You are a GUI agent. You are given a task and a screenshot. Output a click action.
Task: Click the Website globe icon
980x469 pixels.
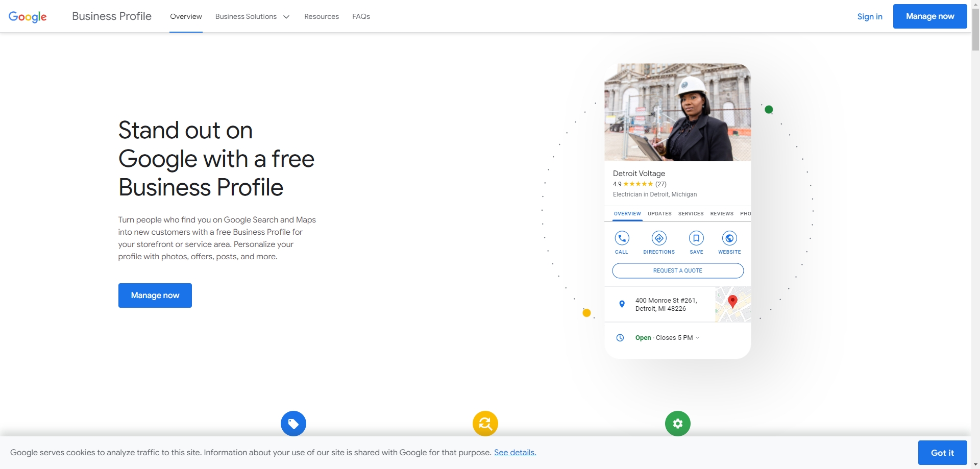(x=729, y=238)
